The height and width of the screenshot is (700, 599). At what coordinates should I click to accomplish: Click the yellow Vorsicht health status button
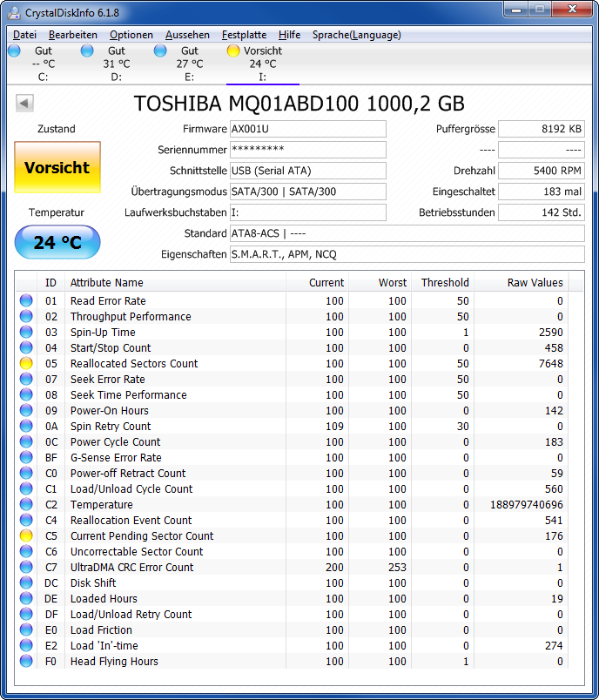57,167
